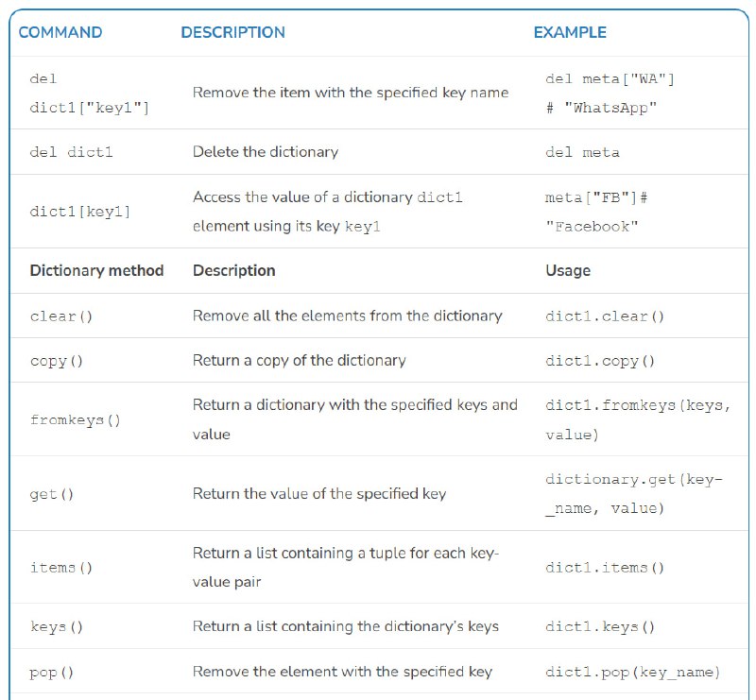
Task: Click the 'Dictionary method' subheading
Action: 97,270
